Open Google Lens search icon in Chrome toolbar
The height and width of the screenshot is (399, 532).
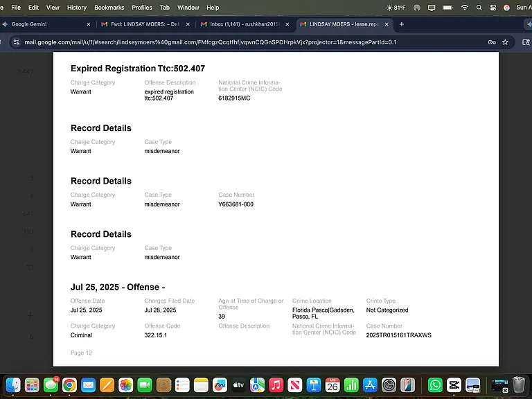click(526, 42)
